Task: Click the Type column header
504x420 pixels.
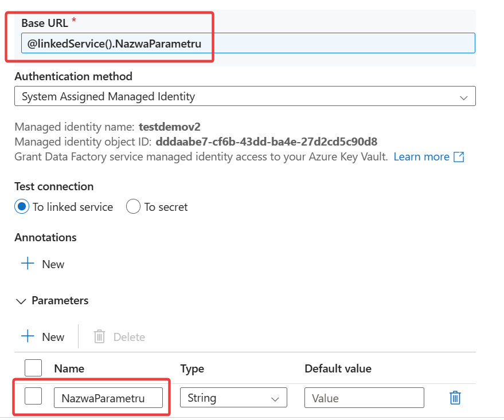Action: [192, 368]
